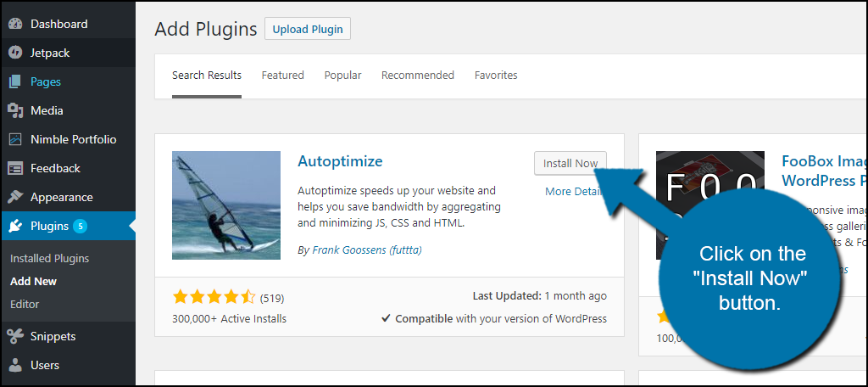Open the Autoptimize plugin title link

coord(340,161)
